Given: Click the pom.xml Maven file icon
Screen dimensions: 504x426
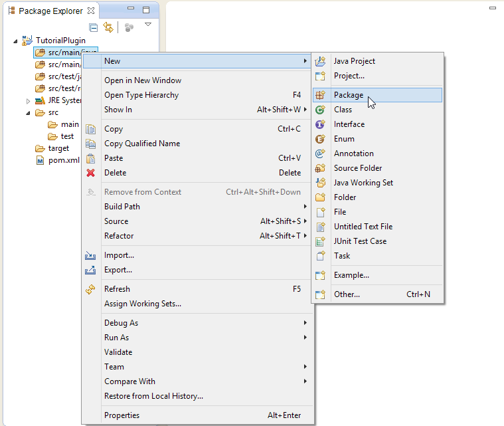Looking at the screenshot, I should pos(40,160).
